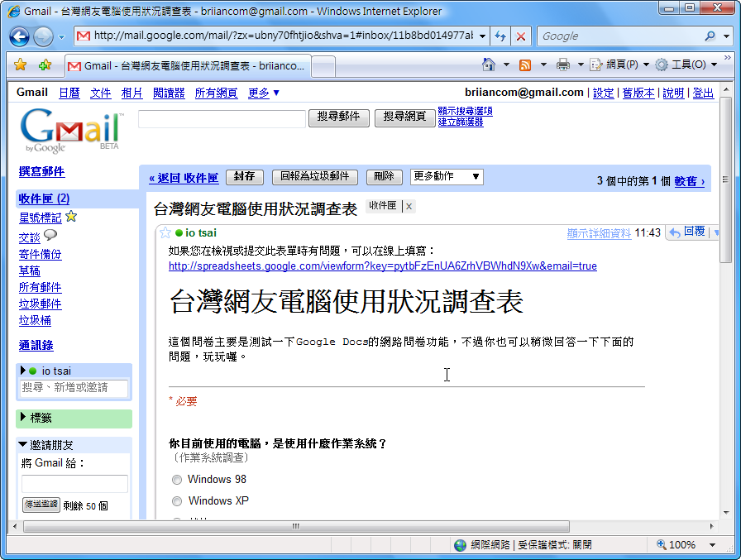This screenshot has width=741, height=560.
Task: Click the Google search box in toolbar
Action: point(619,36)
